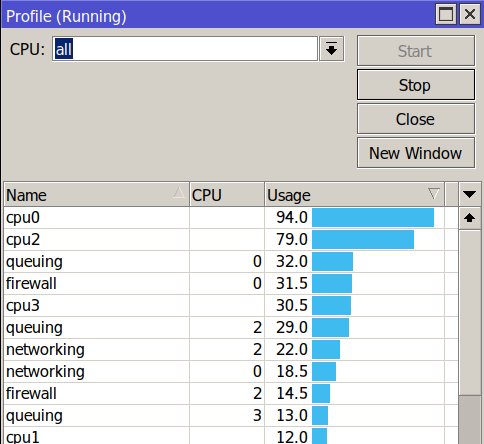The width and height of the screenshot is (484, 444).
Task: Select the cpu0 row
Action: [231, 218]
